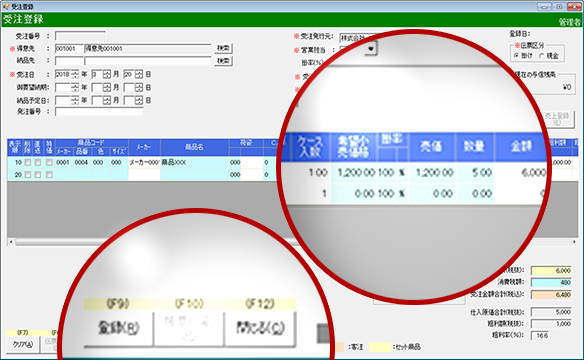584x360 pixels.
Task: Click the 受注日 day stepper arrows
Action: click(139, 74)
